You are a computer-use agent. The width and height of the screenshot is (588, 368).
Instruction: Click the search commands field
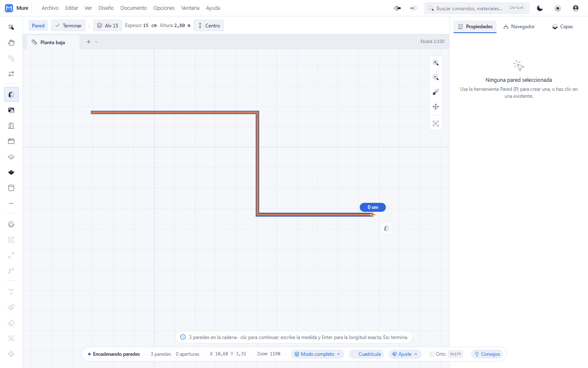point(477,8)
